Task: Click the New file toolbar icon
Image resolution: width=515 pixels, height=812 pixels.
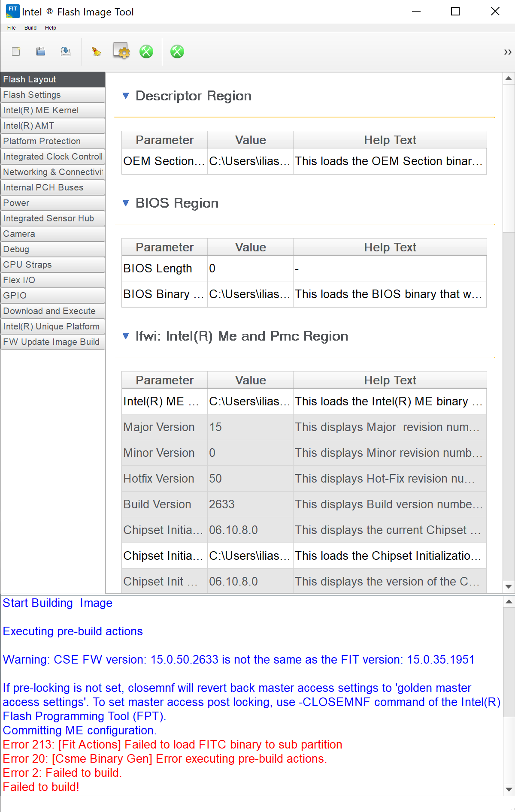Action: tap(16, 51)
